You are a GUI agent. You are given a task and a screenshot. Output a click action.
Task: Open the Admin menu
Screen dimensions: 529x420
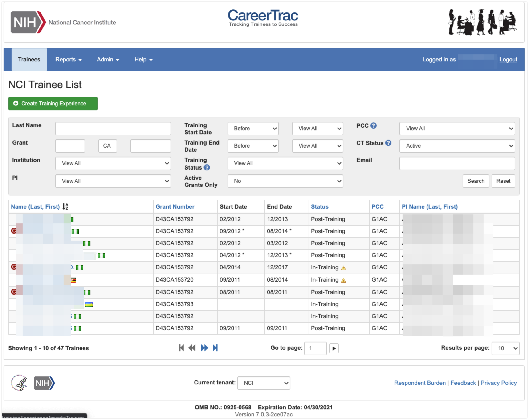pyautogui.click(x=108, y=60)
